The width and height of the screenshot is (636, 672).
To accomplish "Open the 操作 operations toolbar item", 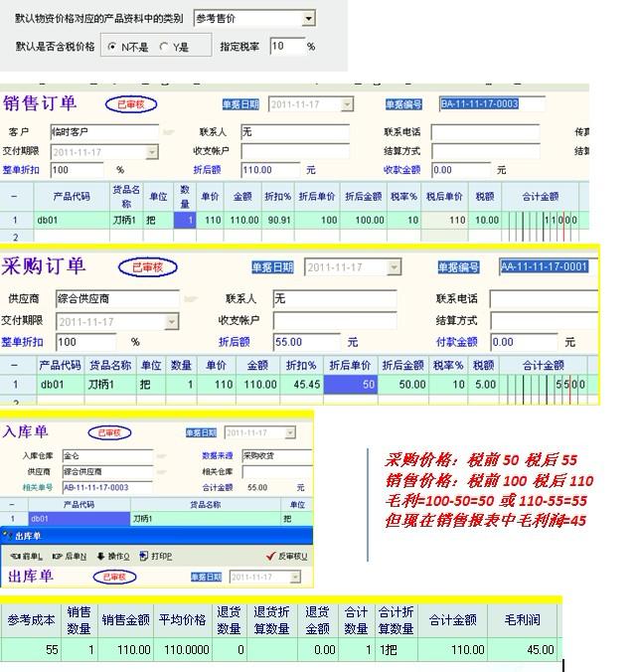I will pyautogui.click(x=100, y=556).
